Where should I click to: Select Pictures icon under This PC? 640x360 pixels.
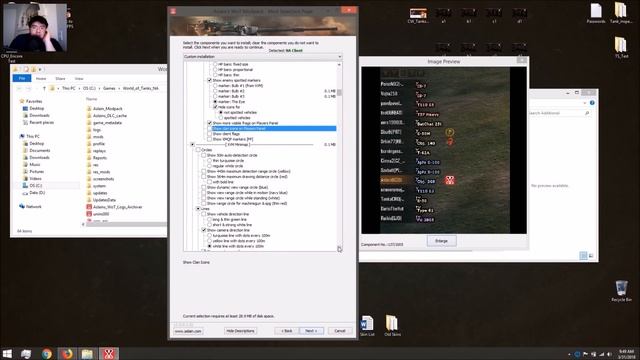[25, 171]
